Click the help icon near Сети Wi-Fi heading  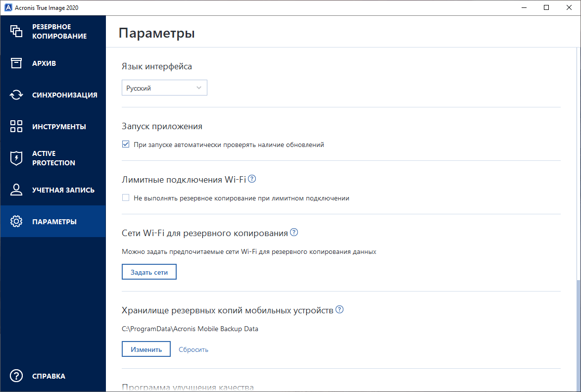[x=294, y=232]
